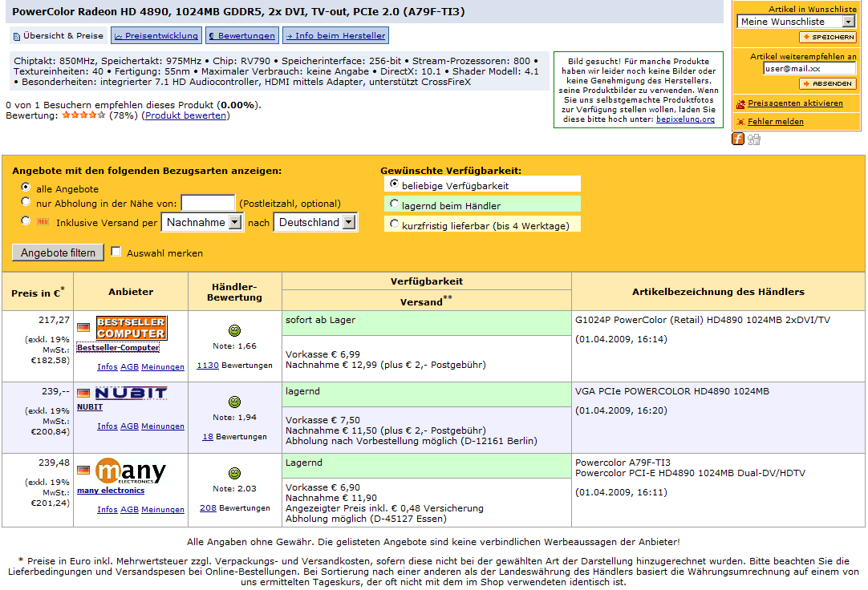Open Meinungen link for NUBIT
The width and height of the screenshot is (868, 590).
tap(163, 426)
